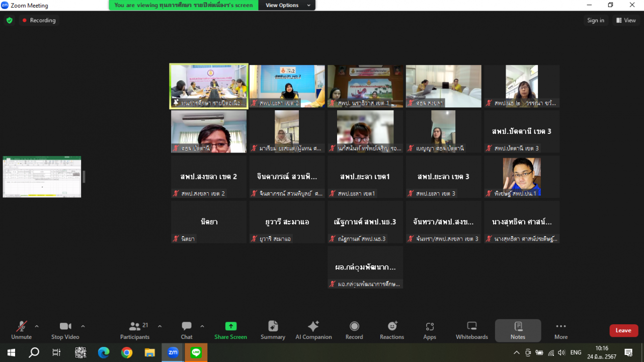Click the shared-screen panel resize handle
Viewport: 644px width, 362px height.
click(x=84, y=177)
